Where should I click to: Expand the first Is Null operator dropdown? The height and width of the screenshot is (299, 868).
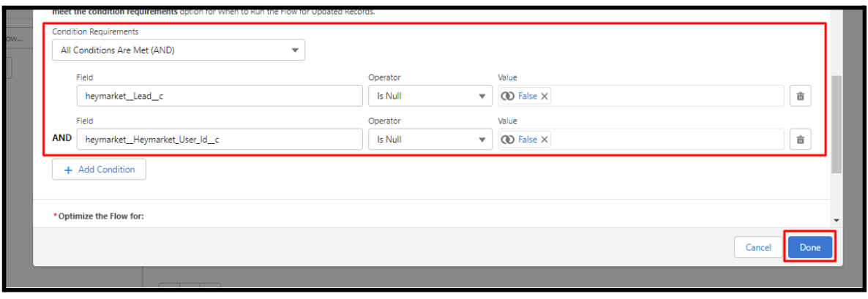(430, 96)
